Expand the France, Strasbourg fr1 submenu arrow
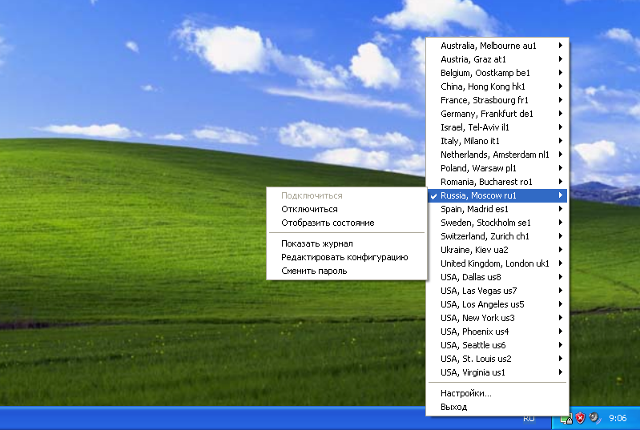Viewport: 640px width, 430px height. point(560,100)
